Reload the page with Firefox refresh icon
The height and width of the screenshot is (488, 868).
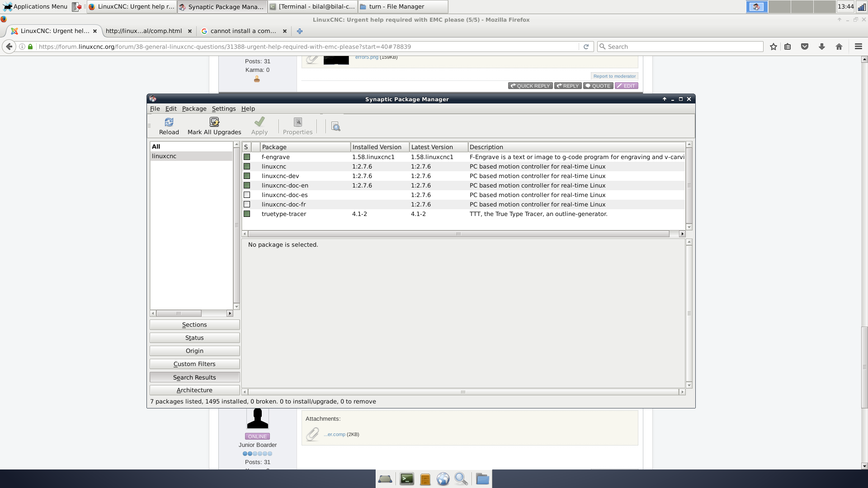[x=586, y=47]
